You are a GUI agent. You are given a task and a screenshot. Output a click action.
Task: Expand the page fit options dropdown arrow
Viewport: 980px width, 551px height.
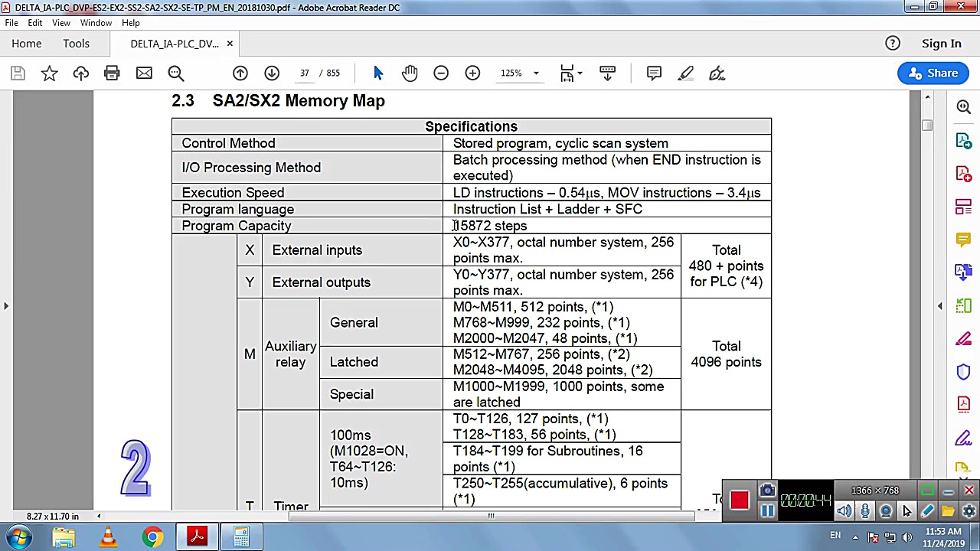[x=580, y=73]
